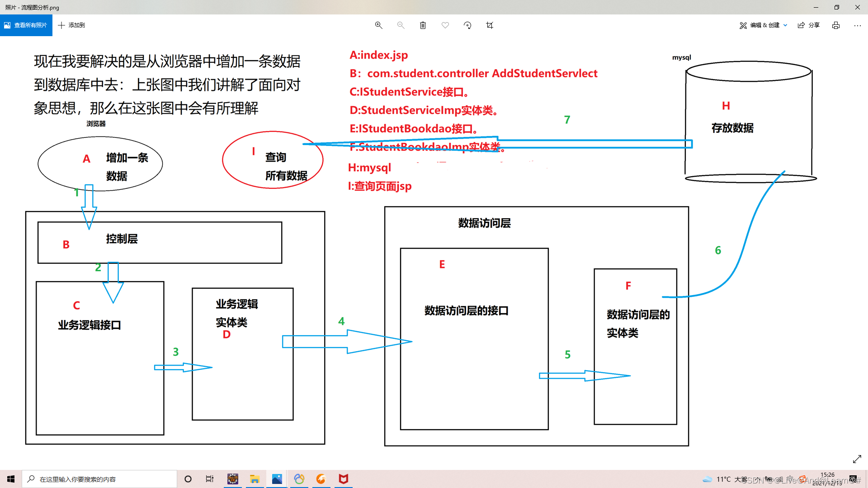Open the McAfee red shield taskbar icon

pos(344,479)
